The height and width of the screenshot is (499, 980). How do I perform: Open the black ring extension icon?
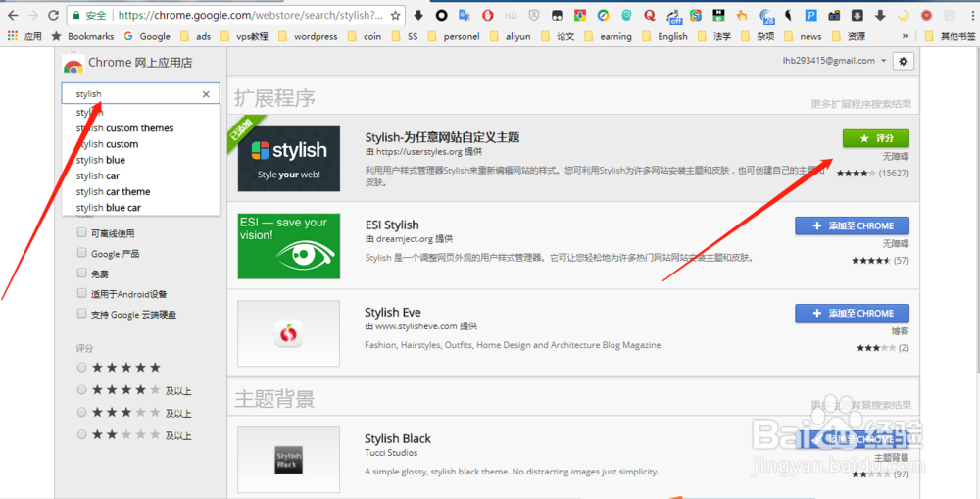(441, 15)
